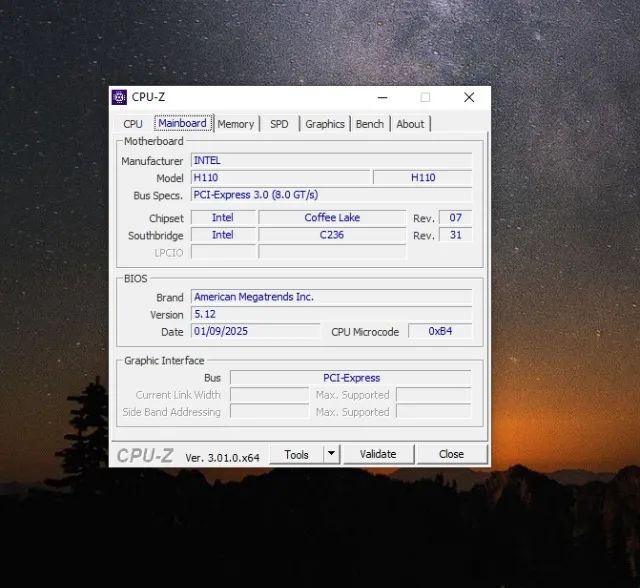This screenshot has height=588, width=640.
Task: Click the empty Side Band Addressing field
Action: coord(269,412)
